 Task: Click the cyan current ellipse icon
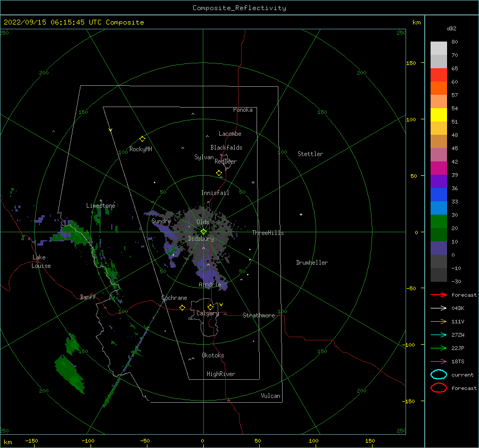pyautogui.click(x=439, y=374)
